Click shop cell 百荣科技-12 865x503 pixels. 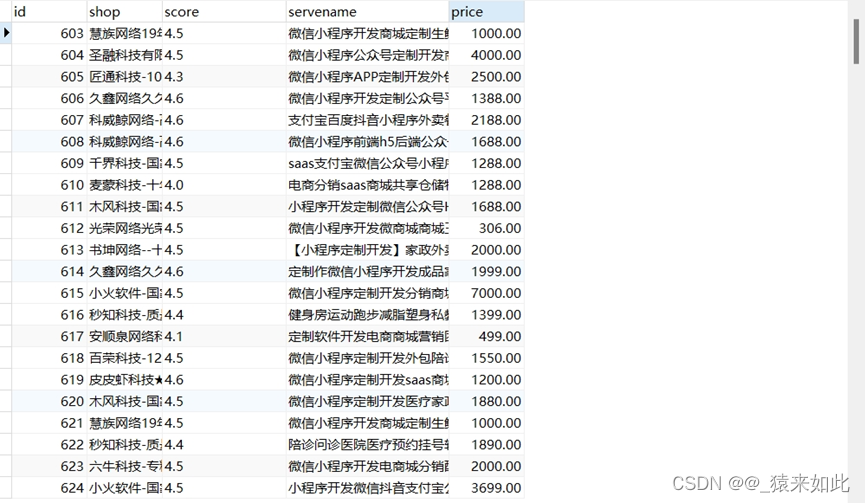pyautogui.click(x=125, y=358)
